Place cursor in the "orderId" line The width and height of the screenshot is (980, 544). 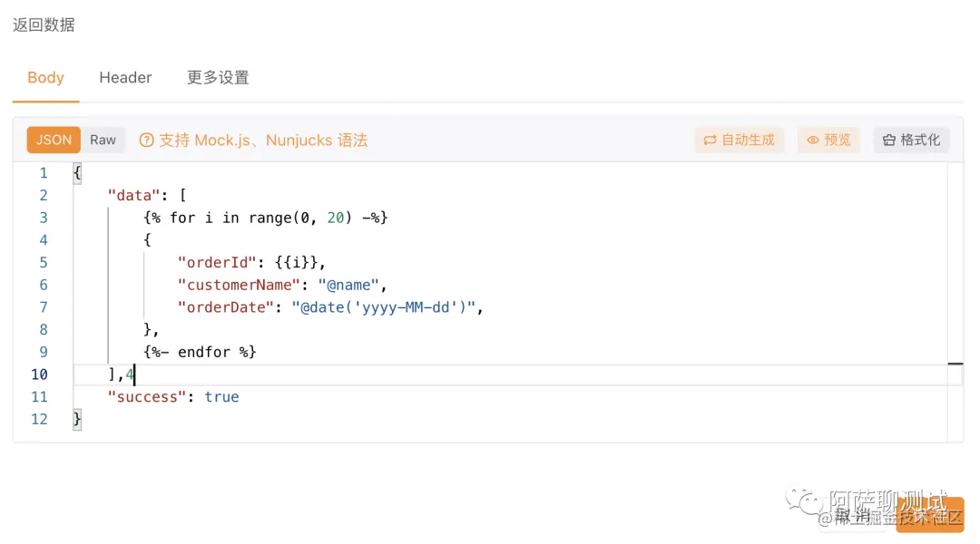point(250,263)
